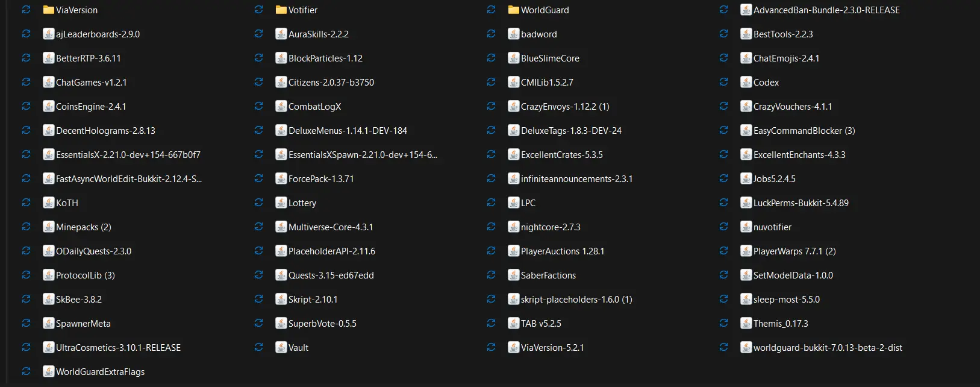The width and height of the screenshot is (980, 387).
Task: Select the file Minepacks (2)
Action: point(84,227)
